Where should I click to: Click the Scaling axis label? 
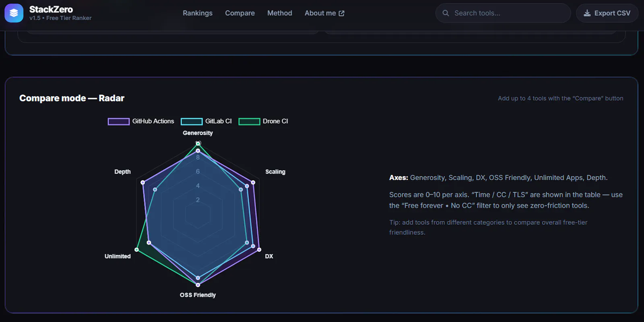(x=275, y=172)
